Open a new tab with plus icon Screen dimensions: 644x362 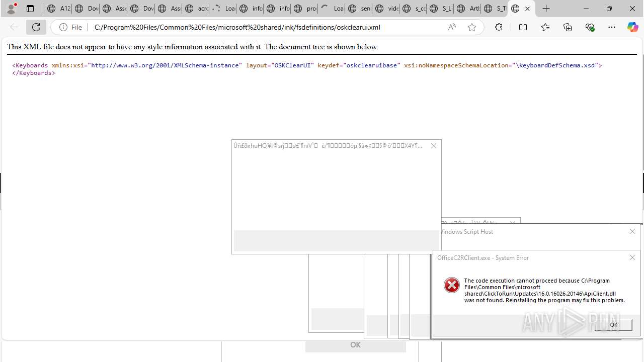(546, 9)
